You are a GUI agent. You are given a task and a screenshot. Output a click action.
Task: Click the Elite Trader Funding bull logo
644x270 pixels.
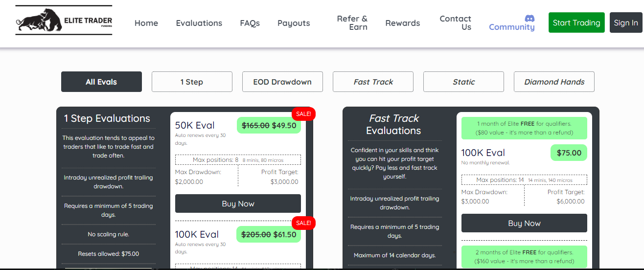64,21
